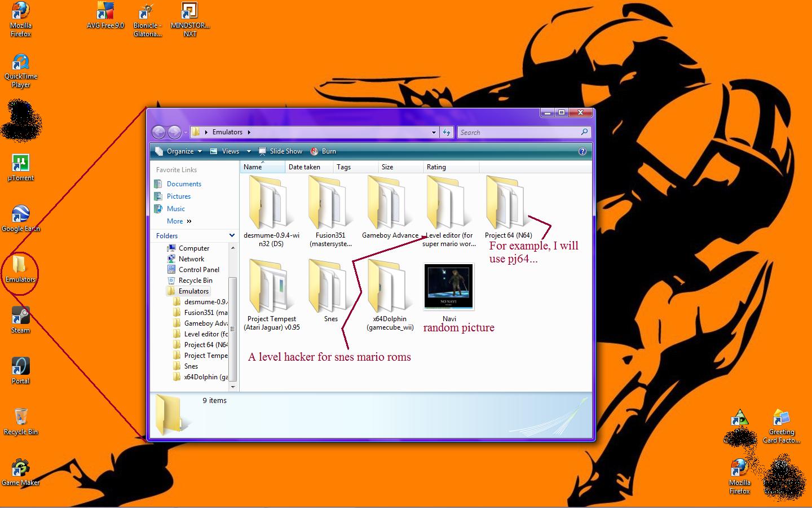The width and height of the screenshot is (812, 508).
Task: Open Documents favorite link
Action: 178,184
